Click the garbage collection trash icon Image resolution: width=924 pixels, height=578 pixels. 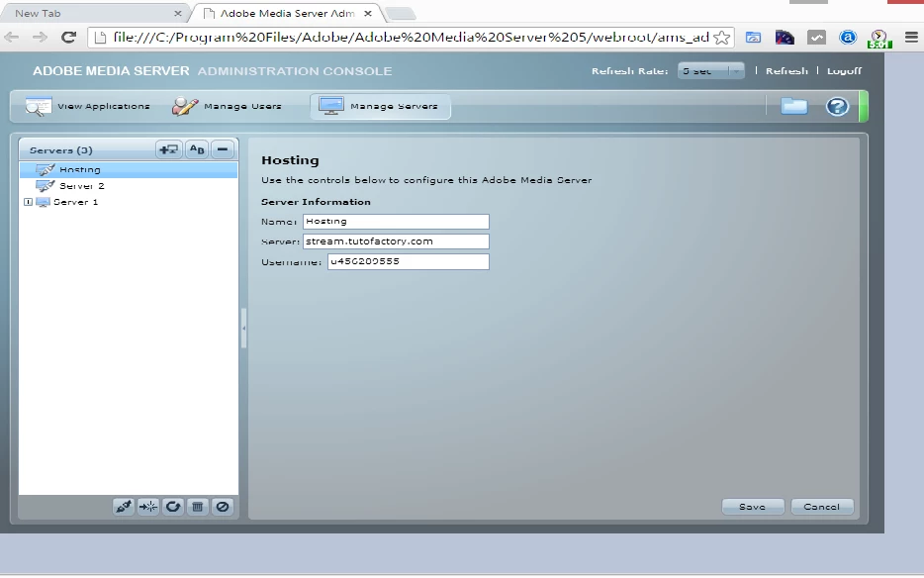tap(198, 507)
